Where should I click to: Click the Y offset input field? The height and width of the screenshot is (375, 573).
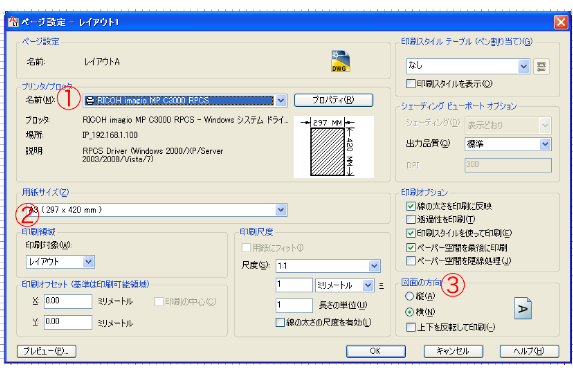tap(68, 322)
